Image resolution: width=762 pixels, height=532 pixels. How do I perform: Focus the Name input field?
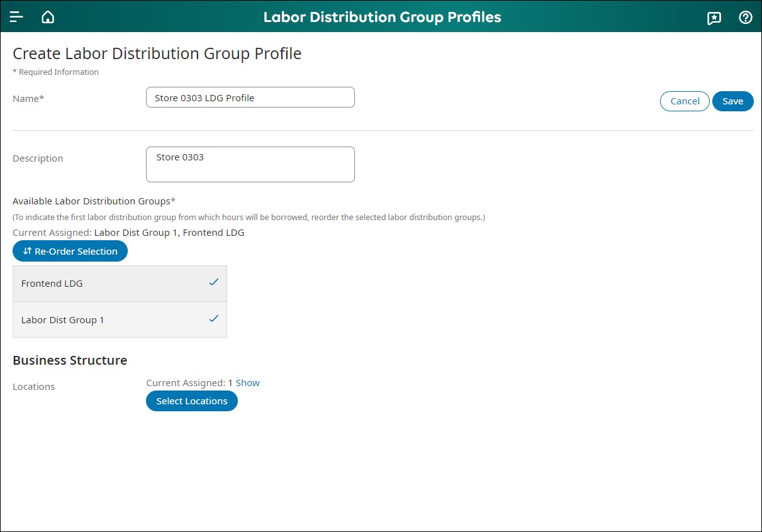pyautogui.click(x=250, y=97)
